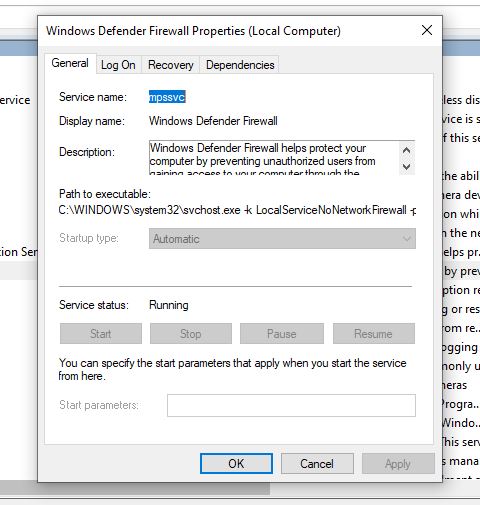Click into the Start parameters field
This screenshot has height=505, width=480.
291,405
